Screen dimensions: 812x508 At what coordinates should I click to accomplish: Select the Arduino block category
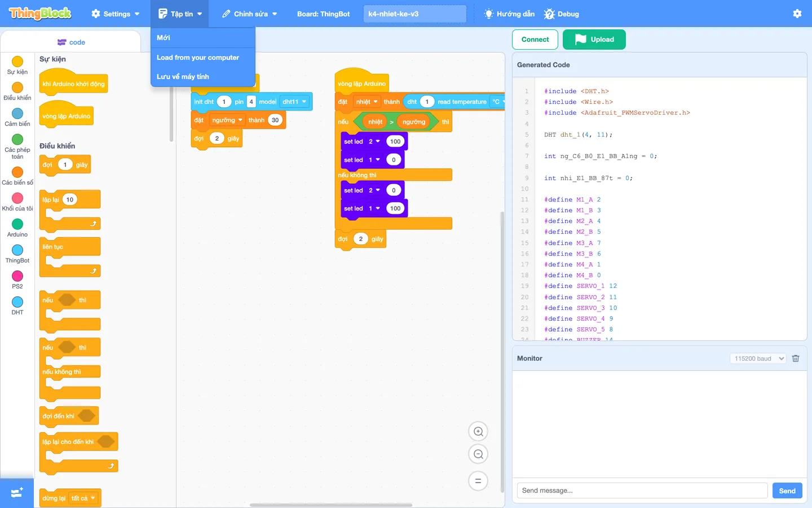point(17,227)
